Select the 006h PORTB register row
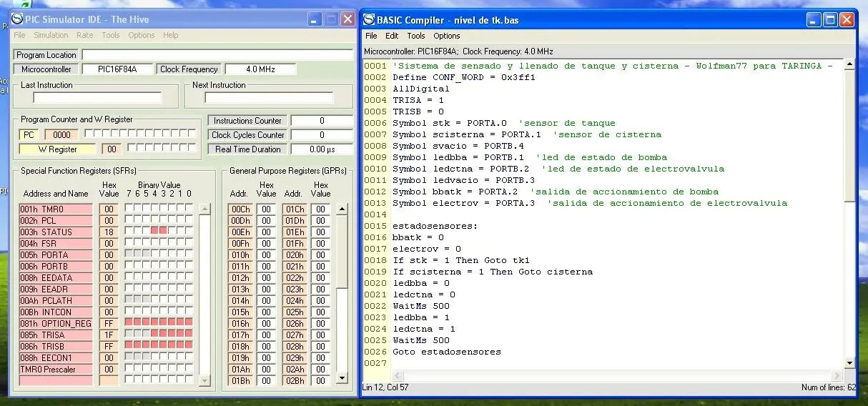868x406 pixels. pyautogui.click(x=56, y=266)
